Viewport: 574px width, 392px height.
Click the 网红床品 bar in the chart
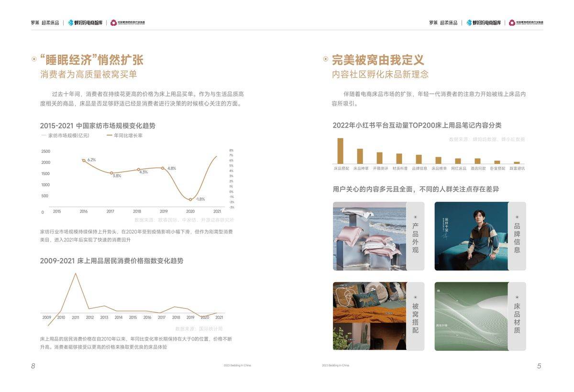458,161
